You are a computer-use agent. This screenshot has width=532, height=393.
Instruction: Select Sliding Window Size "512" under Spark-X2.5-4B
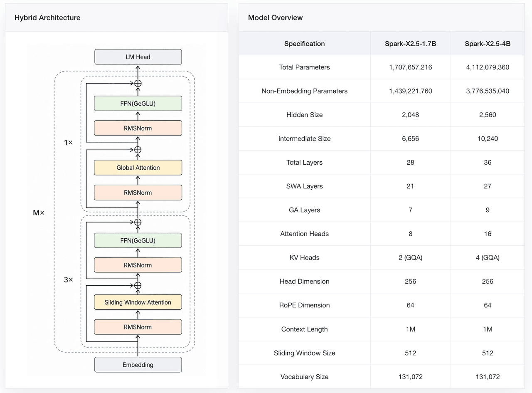[488, 353]
